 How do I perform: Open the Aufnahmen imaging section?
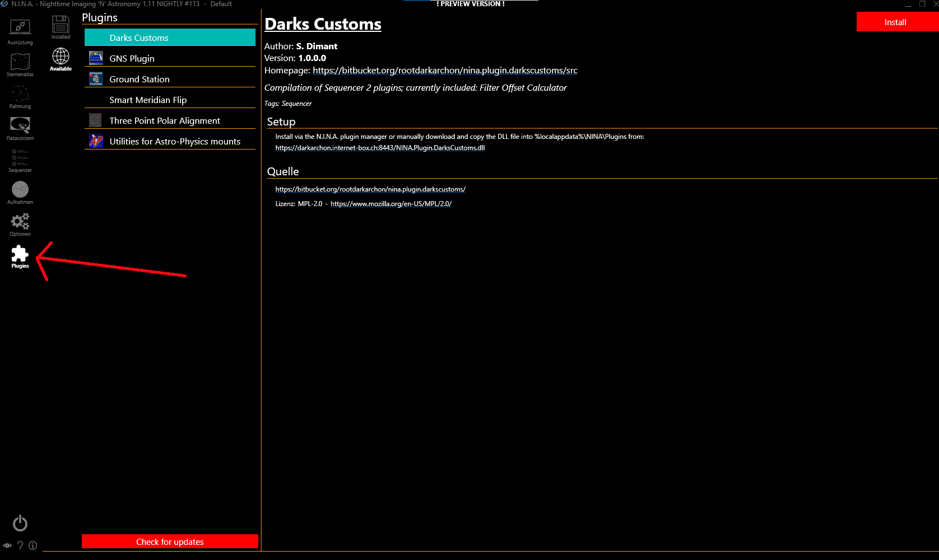tap(20, 192)
